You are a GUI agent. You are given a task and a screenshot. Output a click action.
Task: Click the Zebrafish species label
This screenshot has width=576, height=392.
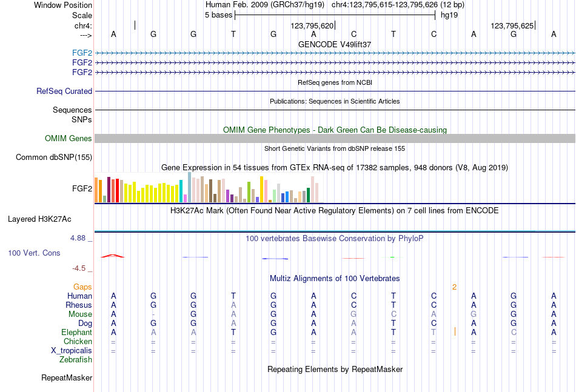(x=76, y=360)
